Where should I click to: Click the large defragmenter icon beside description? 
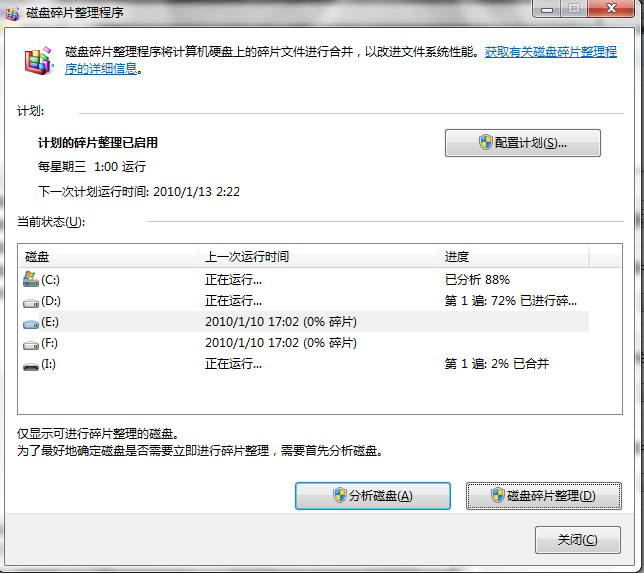tap(39, 61)
